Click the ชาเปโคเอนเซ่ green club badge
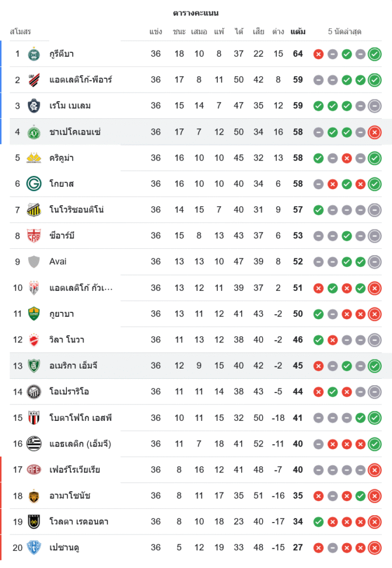Viewport: 392px width, 568px height. point(33,132)
